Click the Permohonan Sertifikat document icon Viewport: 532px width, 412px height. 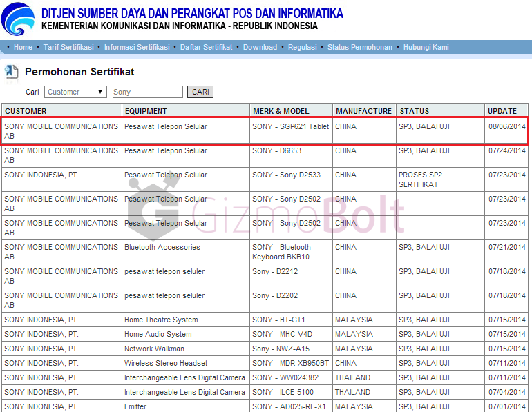(11, 72)
